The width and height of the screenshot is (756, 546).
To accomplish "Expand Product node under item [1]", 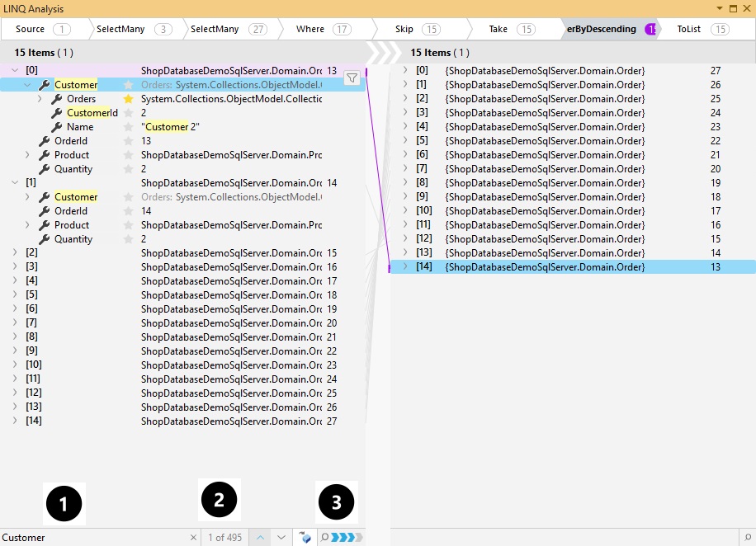I will point(27,225).
